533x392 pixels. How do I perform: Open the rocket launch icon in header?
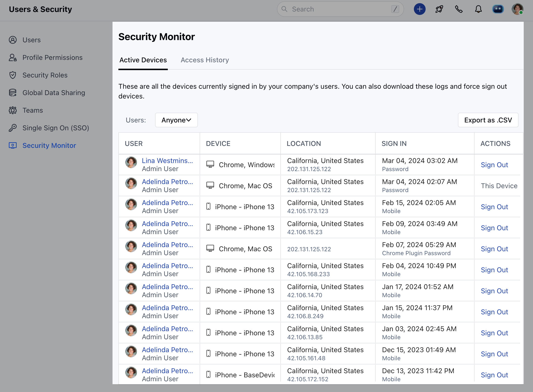point(439,9)
